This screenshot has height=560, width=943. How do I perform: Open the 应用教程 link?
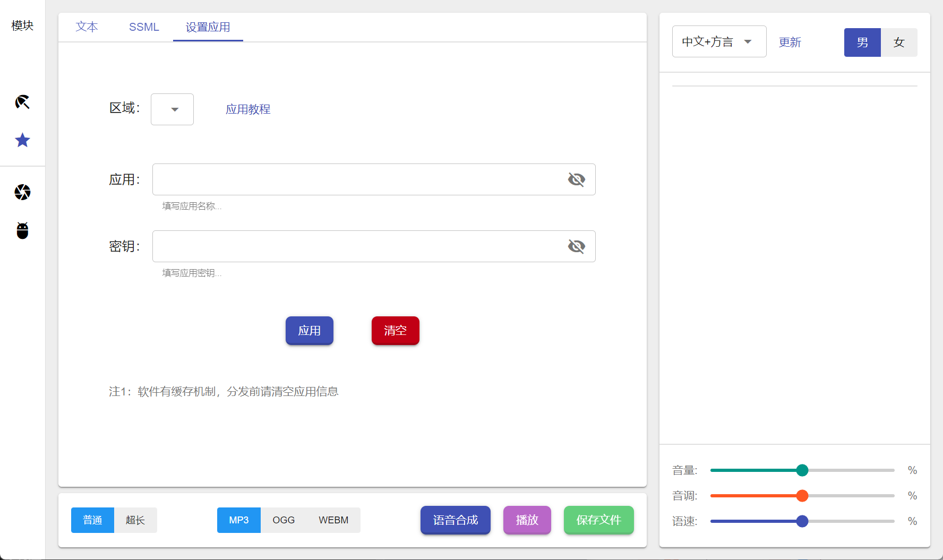pyautogui.click(x=248, y=109)
